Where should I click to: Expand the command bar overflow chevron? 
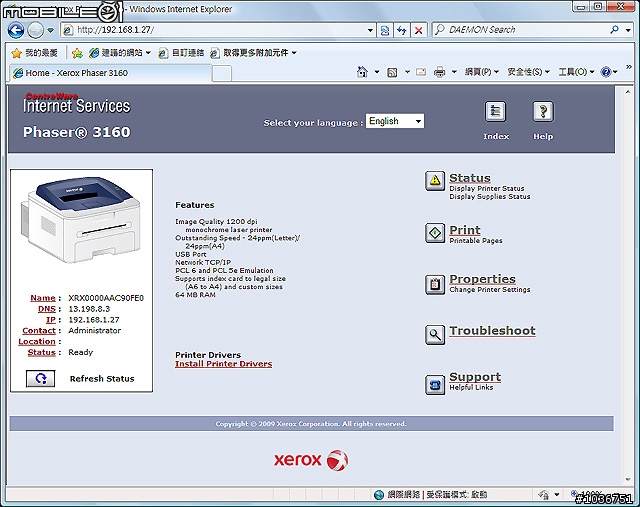point(629,67)
